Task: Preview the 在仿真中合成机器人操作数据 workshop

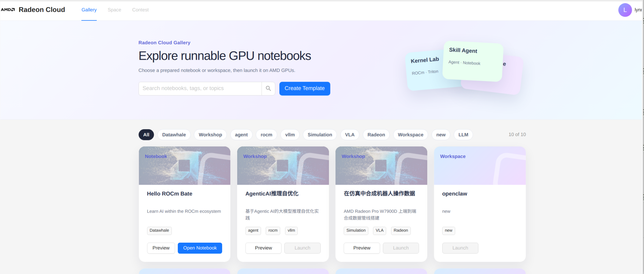Action: pyautogui.click(x=362, y=248)
